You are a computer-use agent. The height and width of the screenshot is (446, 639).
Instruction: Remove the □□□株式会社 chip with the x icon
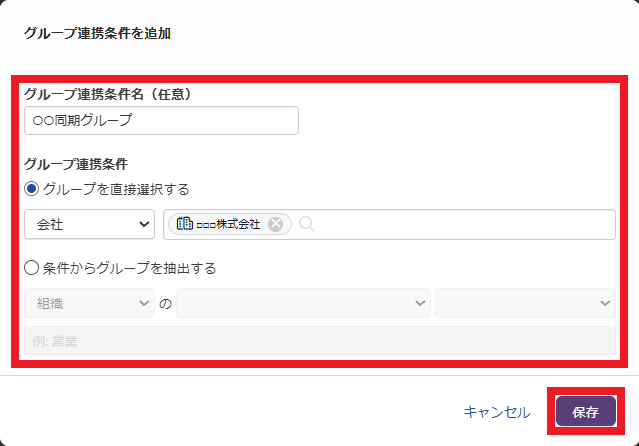point(276,225)
